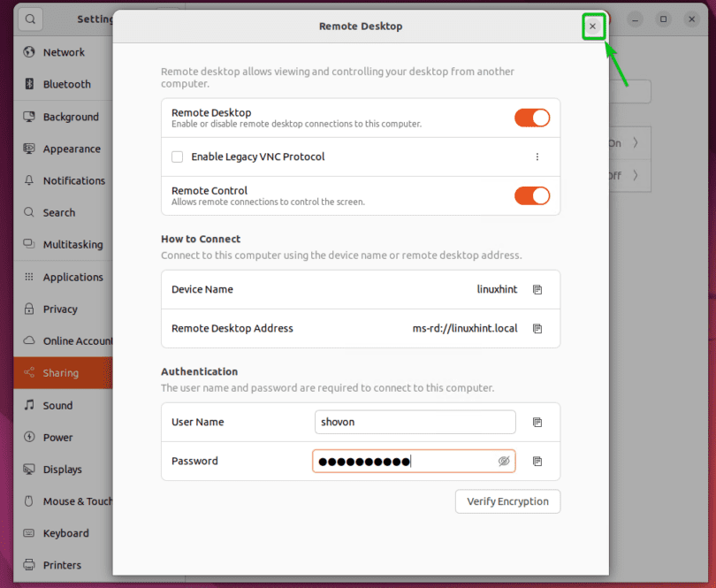716x588 pixels.
Task: Close the Remote Desktop dialog
Action: point(592,27)
